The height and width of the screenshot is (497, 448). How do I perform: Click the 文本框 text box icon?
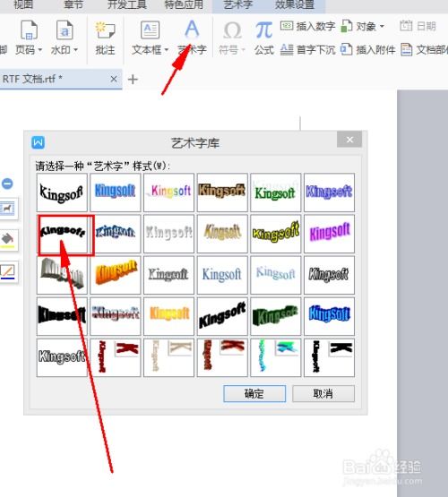tap(150, 30)
